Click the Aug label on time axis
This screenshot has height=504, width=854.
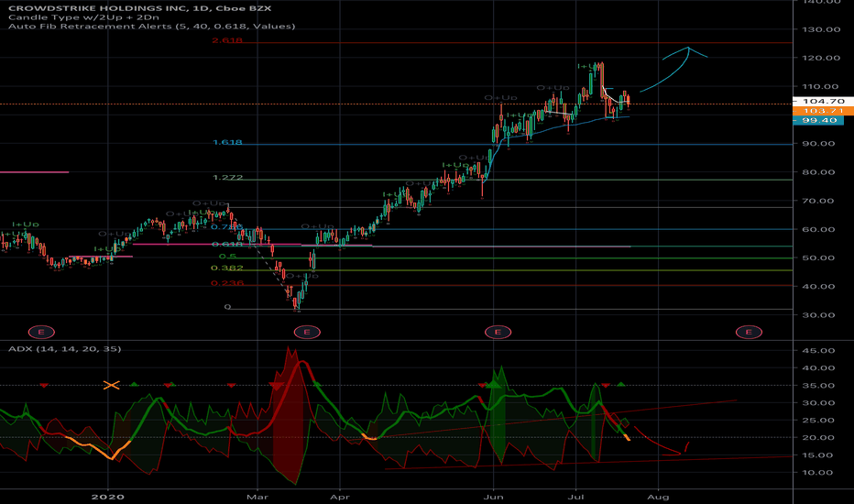point(658,497)
